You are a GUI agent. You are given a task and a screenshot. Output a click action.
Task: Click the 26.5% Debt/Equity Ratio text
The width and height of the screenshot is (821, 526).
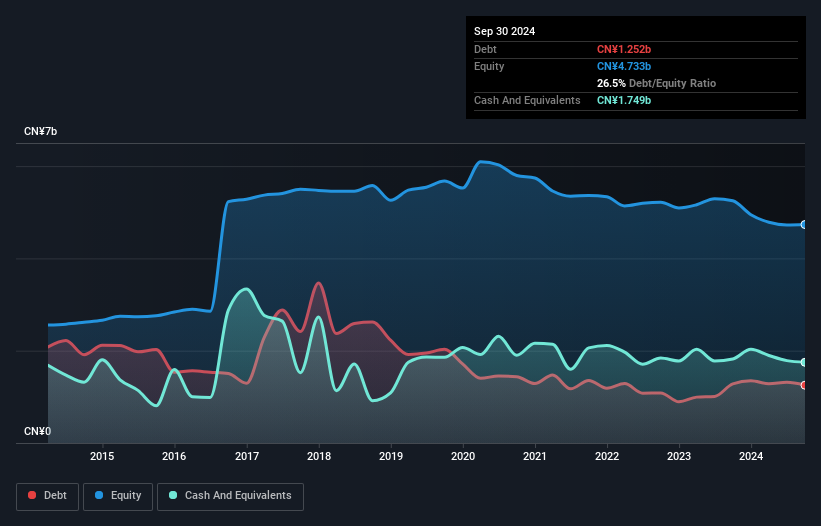click(x=656, y=83)
